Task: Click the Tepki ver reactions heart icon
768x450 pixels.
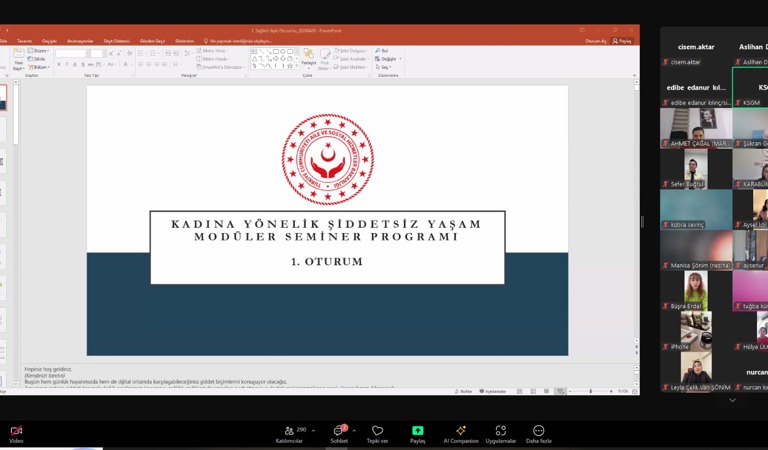Action: (x=377, y=430)
